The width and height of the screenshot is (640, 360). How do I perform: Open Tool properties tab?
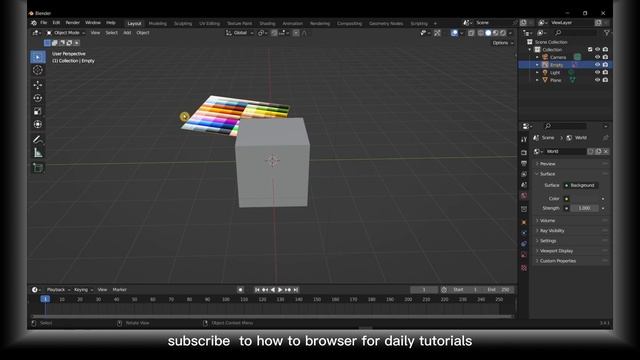[x=524, y=140]
